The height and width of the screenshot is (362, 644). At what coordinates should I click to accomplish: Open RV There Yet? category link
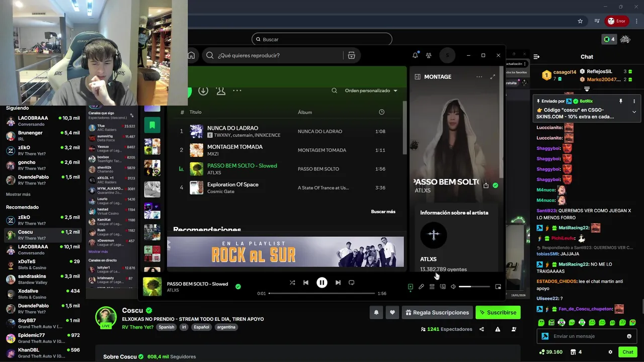pyautogui.click(x=137, y=327)
